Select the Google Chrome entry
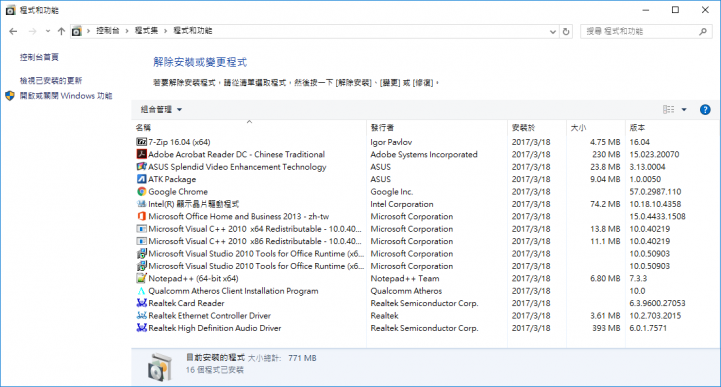The image size is (721, 387). pyautogui.click(x=178, y=192)
